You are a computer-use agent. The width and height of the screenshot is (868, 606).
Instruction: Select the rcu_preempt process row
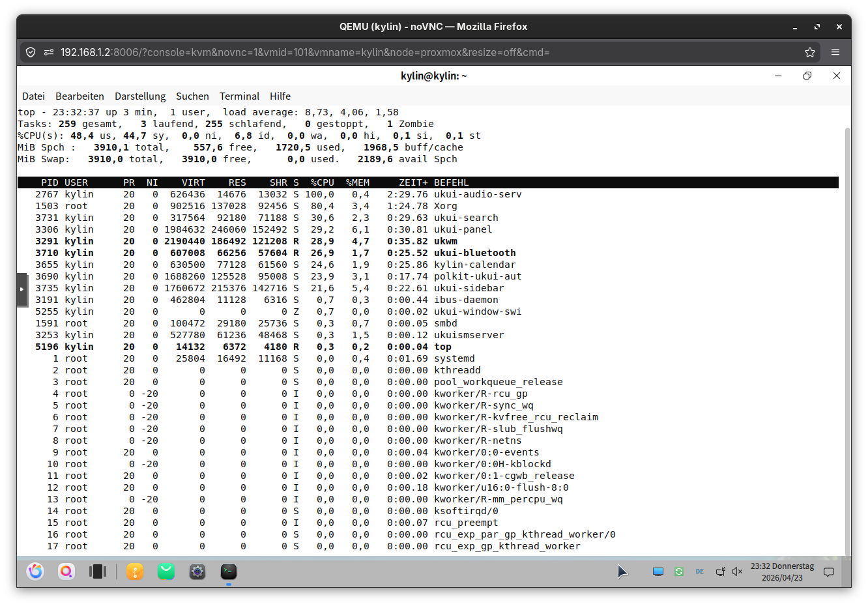click(x=427, y=523)
